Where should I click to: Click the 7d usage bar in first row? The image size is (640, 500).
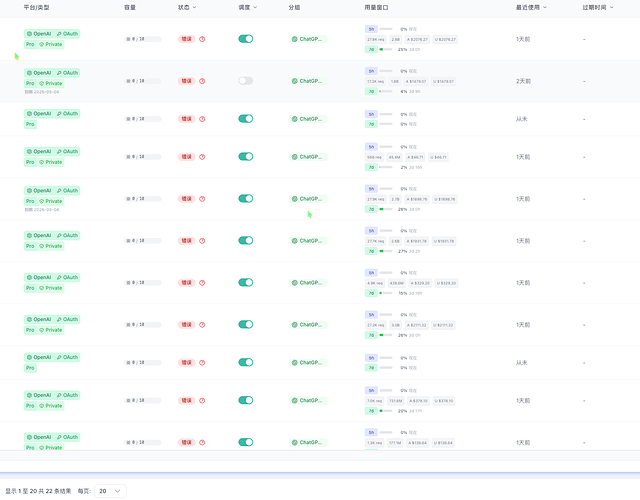pos(386,49)
